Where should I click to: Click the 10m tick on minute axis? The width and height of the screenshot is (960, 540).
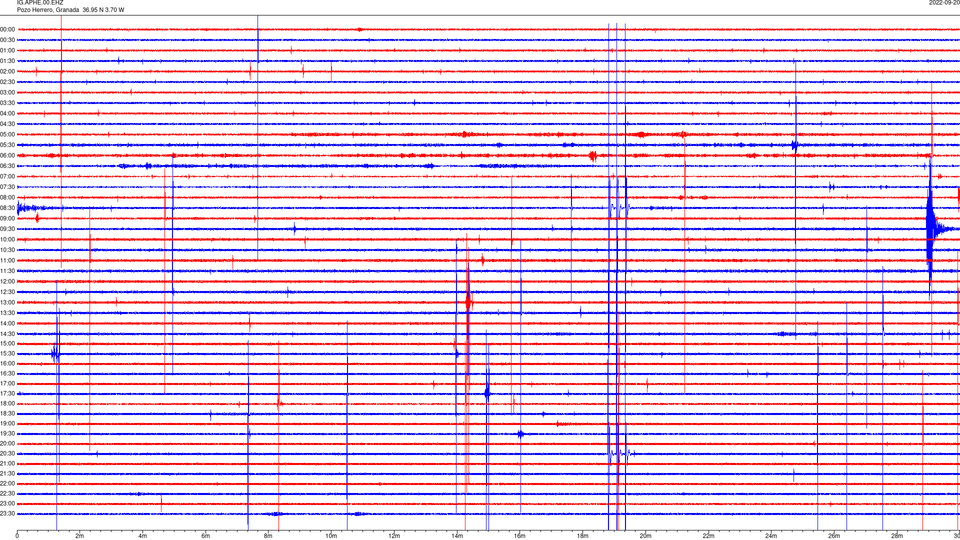(331, 536)
